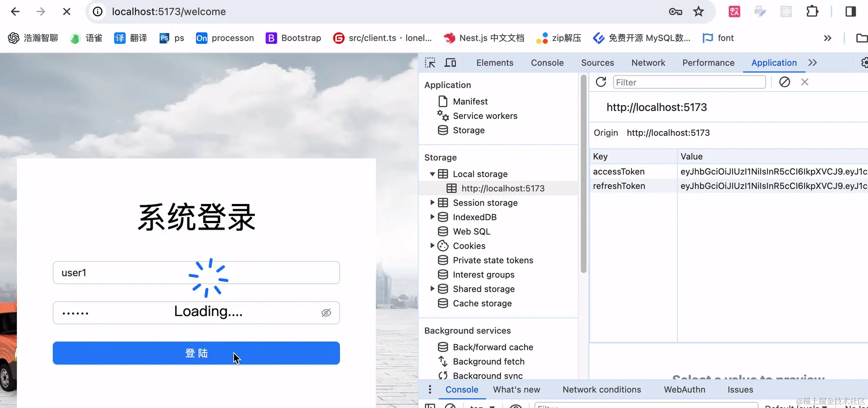868x408 pixels.
Task: Open the src/client.ts bookmark
Action: [x=382, y=38]
